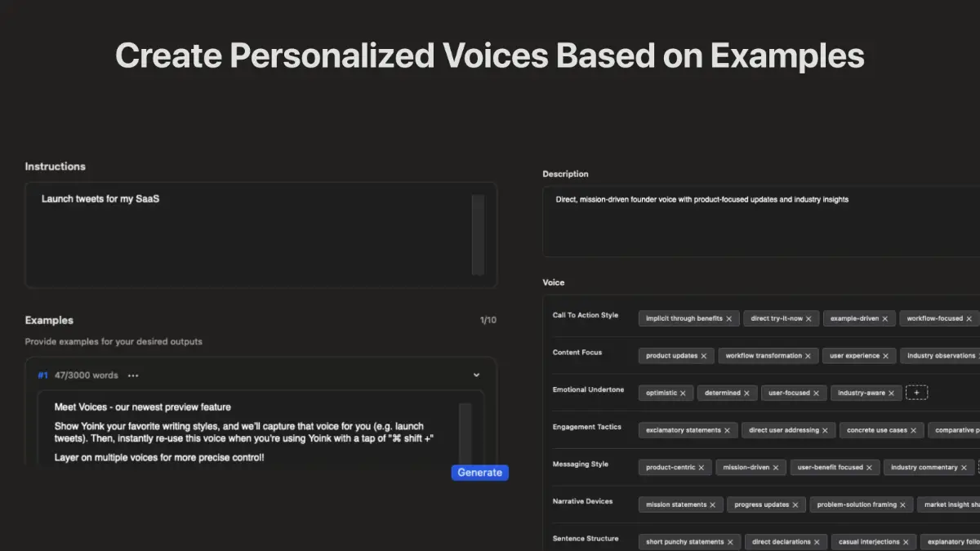Remove the 'short punchy statements' tag

[730, 542]
